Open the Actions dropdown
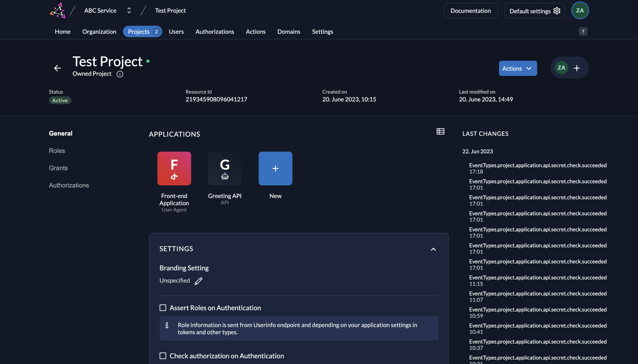This screenshot has width=638, height=364. coord(518,68)
